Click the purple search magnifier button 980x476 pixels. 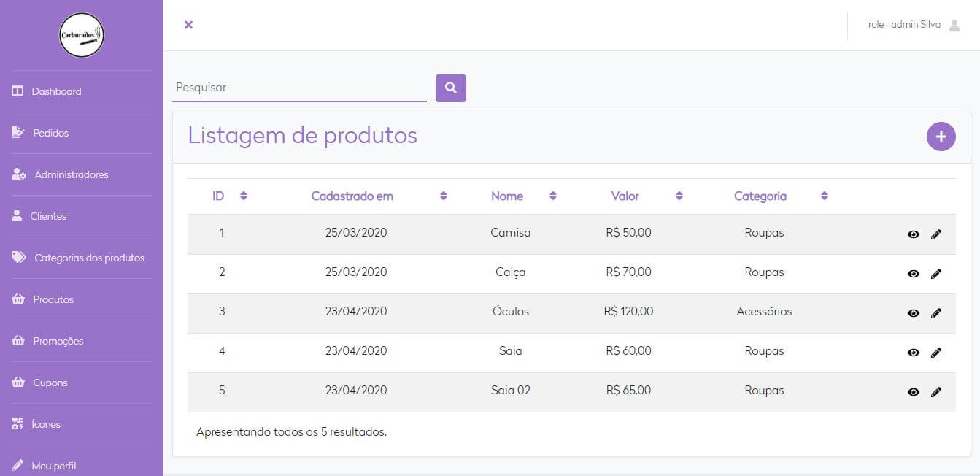click(450, 88)
